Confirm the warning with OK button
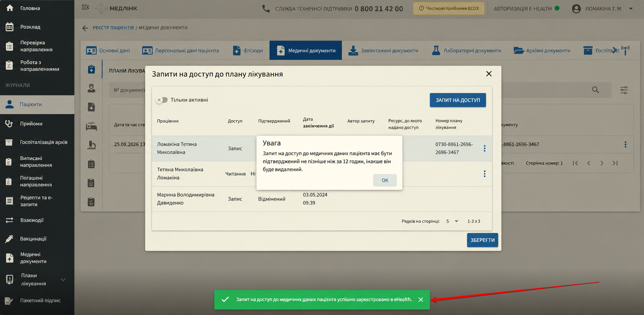Image resolution: width=644 pixels, height=315 pixels. pos(385,180)
